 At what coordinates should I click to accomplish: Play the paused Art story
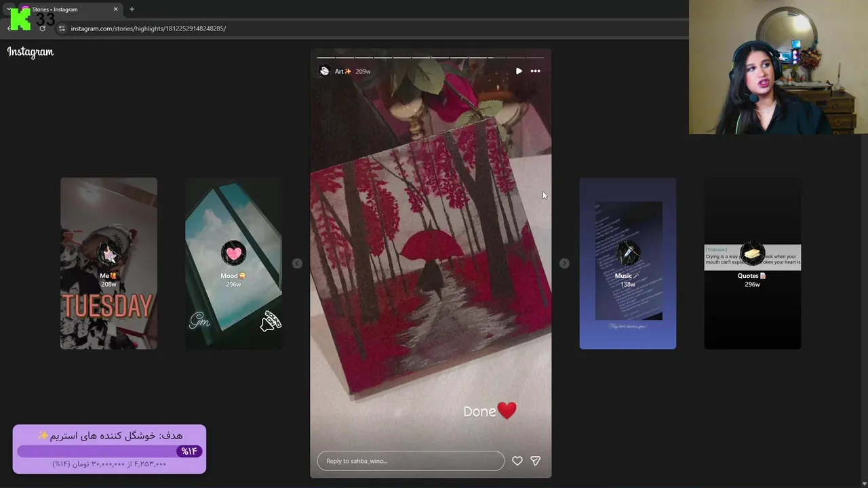pos(519,71)
